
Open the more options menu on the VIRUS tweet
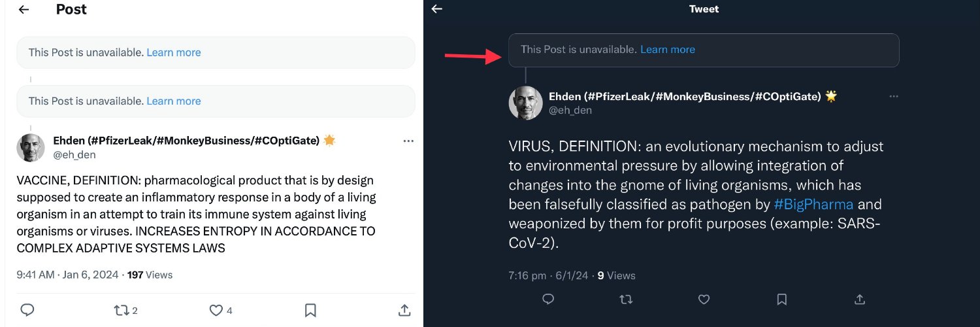(893, 97)
